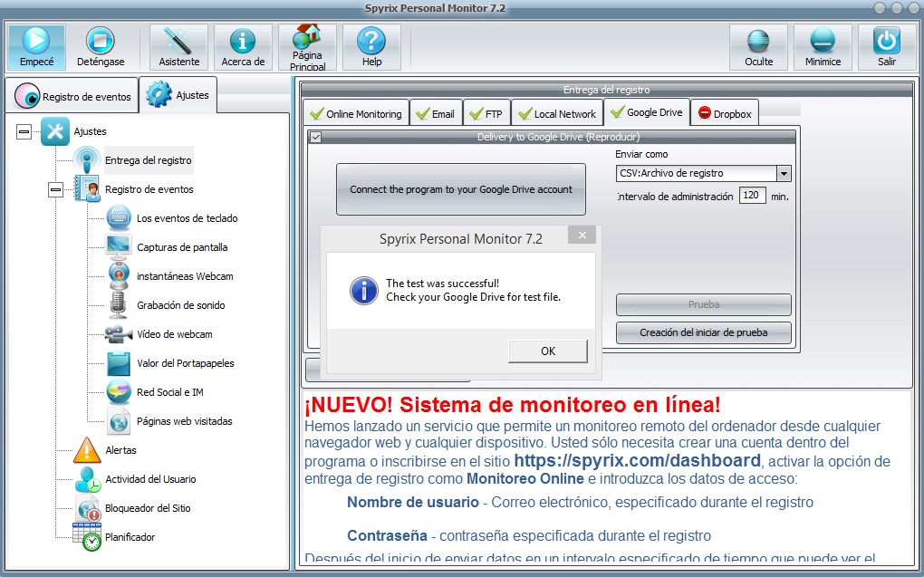Click the Alertas warning triangle icon
924x577 pixels.
pos(87,449)
